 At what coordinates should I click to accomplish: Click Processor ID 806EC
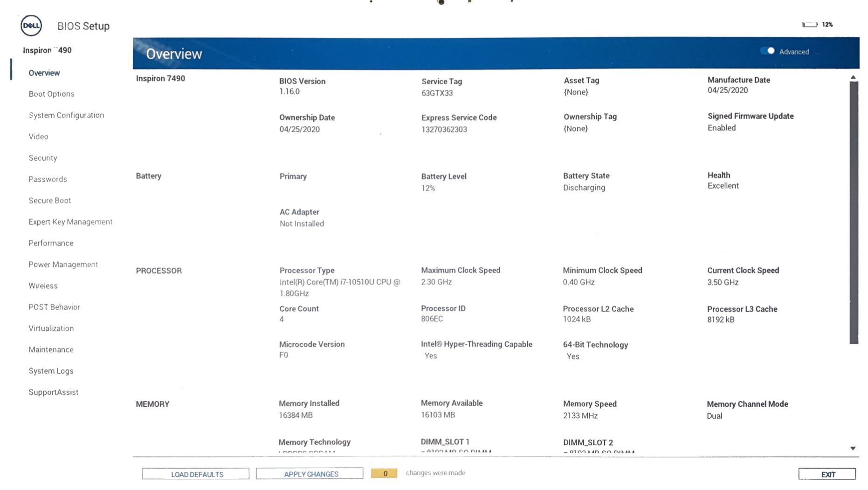(x=432, y=319)
